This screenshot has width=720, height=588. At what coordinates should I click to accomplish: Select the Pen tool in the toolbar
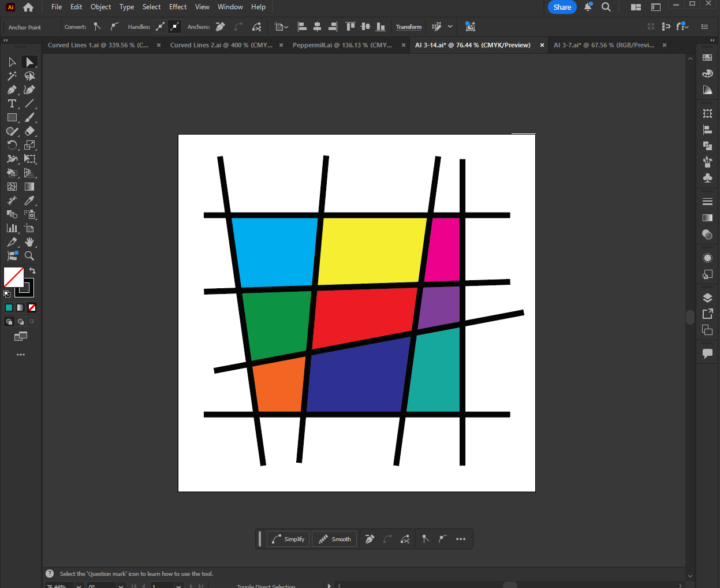click(12, 90)
